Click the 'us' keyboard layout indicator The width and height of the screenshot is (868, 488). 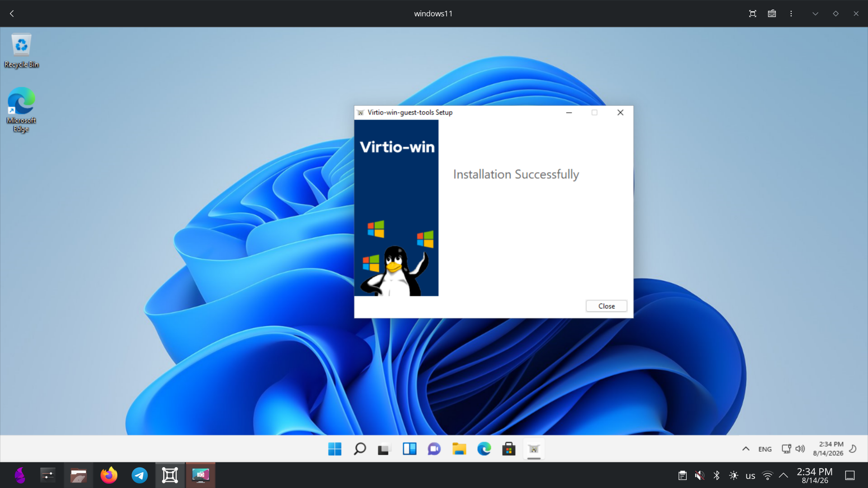pyautogui.click(x=750, y=476)
